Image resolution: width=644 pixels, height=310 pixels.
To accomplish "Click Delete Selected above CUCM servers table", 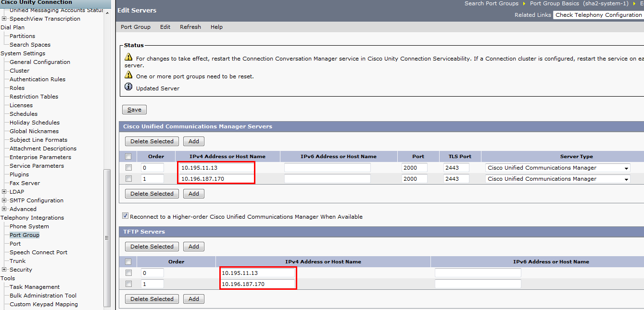I will (x=152, y=141).
